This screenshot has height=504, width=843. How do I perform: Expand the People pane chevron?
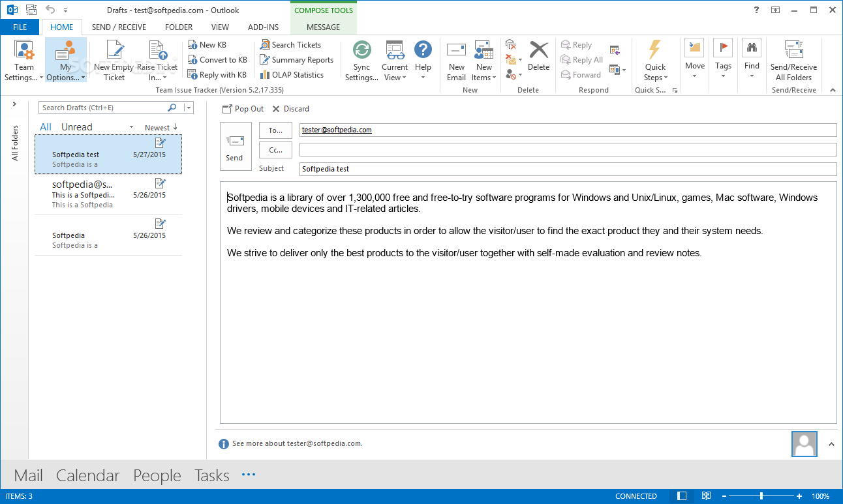click(831, 444)
